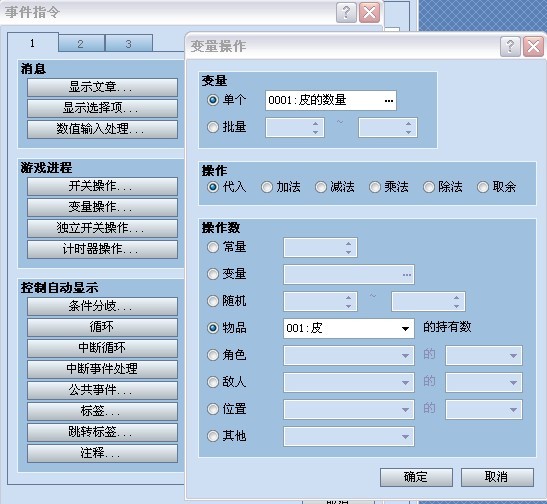Choose 取余 operation
Viewport: 547px width, 504px height.
tap(483, 187)
